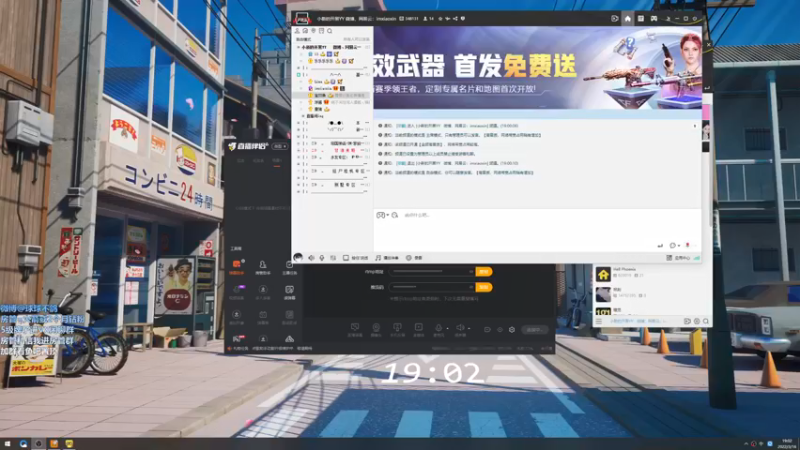Click the grey start streaming button
800x450 pixels.
coord(534,330)
